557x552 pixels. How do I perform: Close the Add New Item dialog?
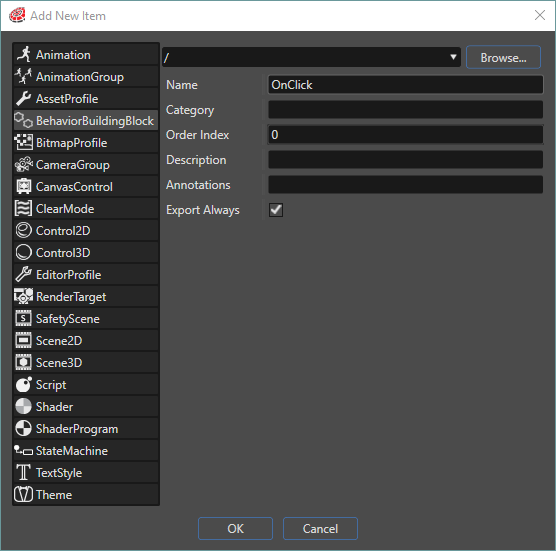click(540, 15)
